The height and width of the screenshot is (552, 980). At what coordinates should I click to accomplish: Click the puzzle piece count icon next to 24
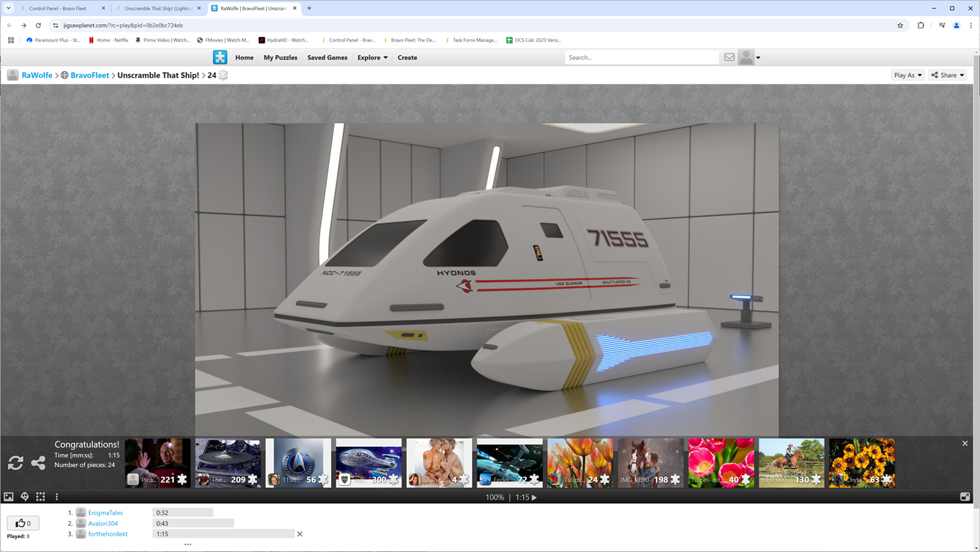(223, 75)
